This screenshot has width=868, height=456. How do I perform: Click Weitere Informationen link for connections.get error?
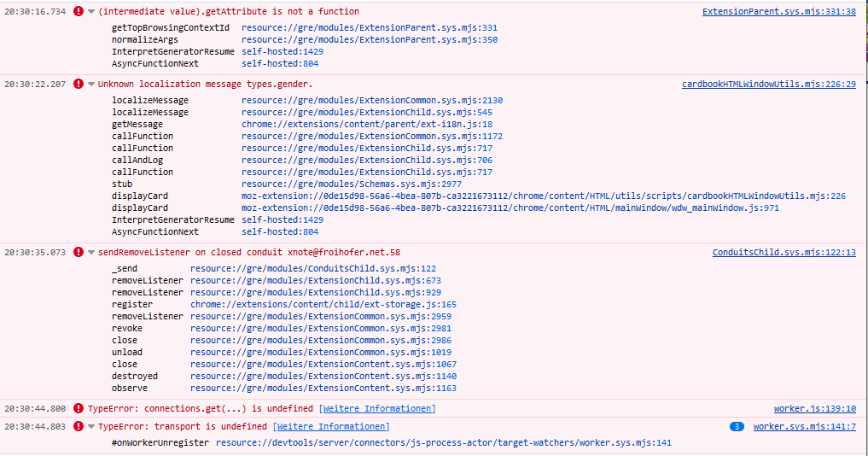(379, 409)
